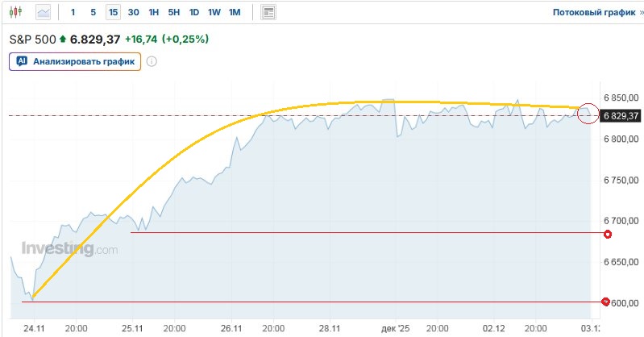Select the 15 minute timeframe

(113, 13)
